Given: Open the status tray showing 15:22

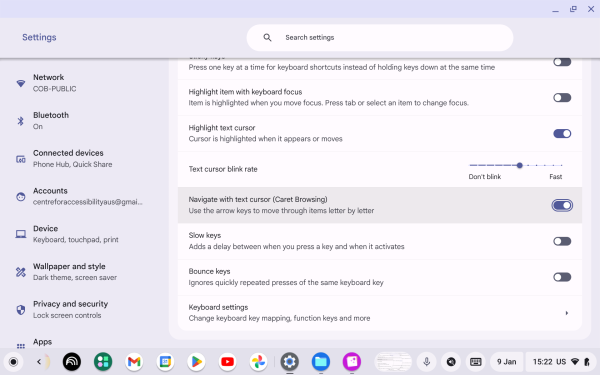Looking at the screenshot, I should [x=561, y=362].
